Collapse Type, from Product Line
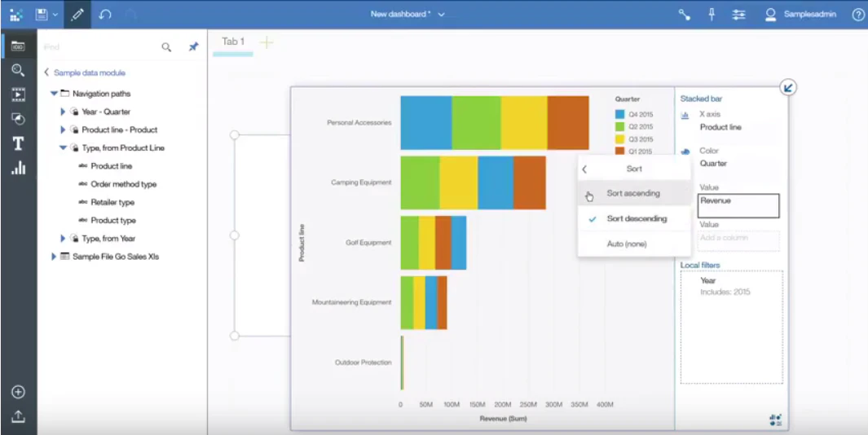 tap(63, 147)
